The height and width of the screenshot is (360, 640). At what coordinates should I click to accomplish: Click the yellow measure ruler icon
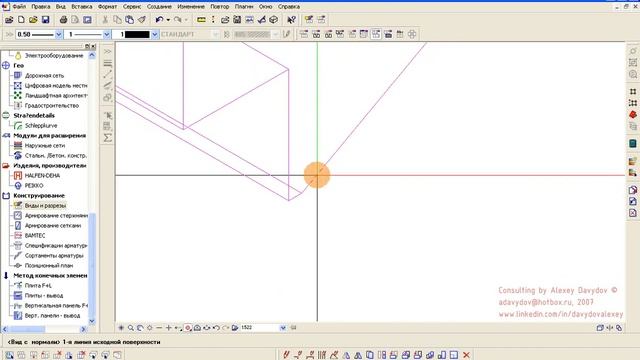click(201, 20)
